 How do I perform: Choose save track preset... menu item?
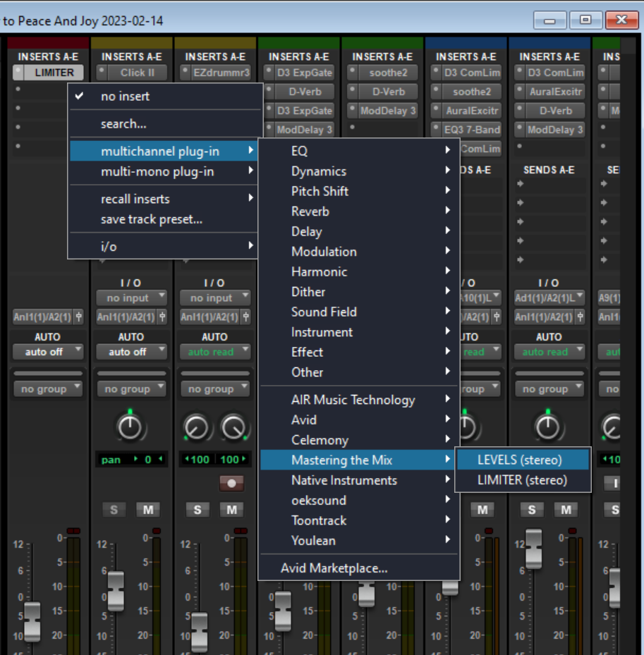click(x=164, y=219)
